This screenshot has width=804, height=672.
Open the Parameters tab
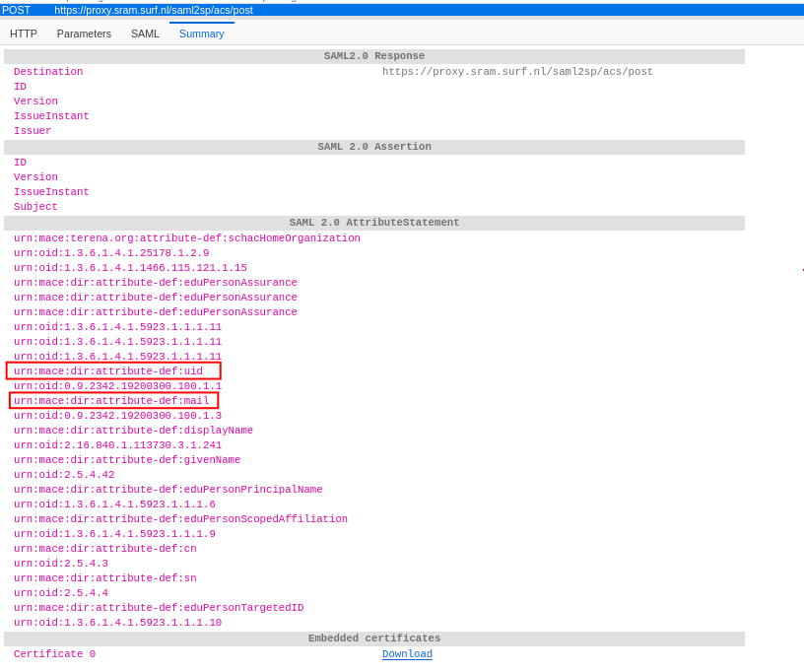pyautogui.click(x=84, y=34)
